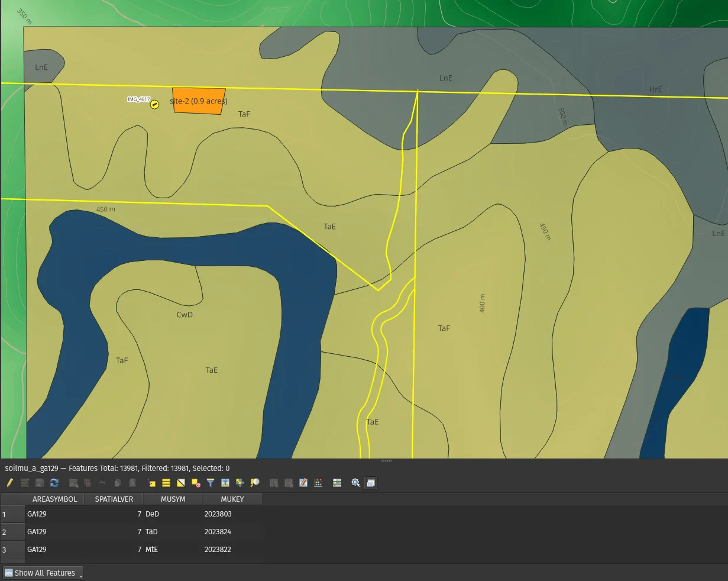Select row 2 header in table
Image resolution: width=728 pixels, height=581 pixels.
12,532
